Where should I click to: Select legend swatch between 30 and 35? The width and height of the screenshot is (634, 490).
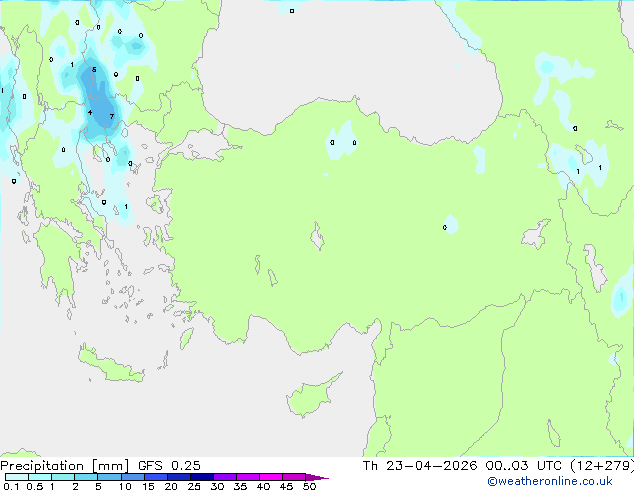225,477
